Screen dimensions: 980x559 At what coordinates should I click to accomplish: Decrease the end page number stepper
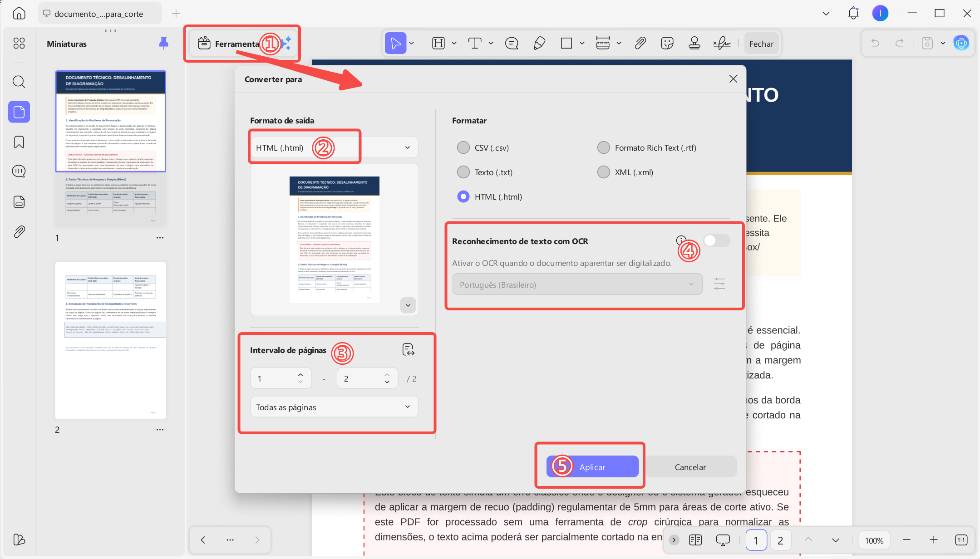click(x=387, y=382)
